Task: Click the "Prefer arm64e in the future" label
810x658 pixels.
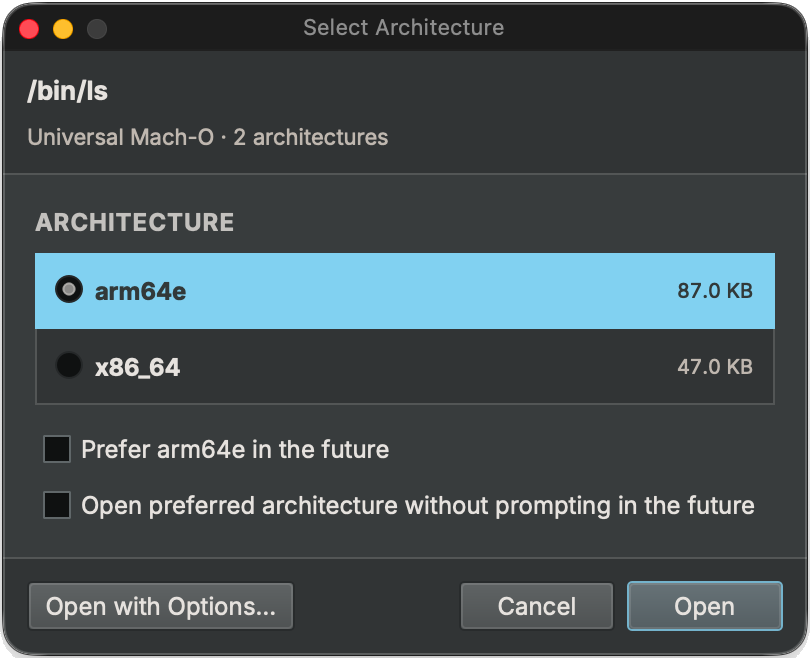Action: click(x=235, y=449)
